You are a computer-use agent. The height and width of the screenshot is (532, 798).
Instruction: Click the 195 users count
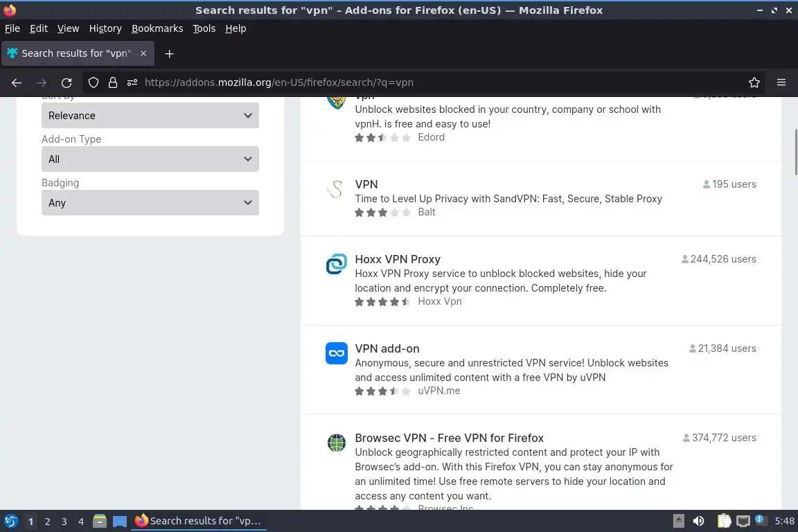point(729,184)
